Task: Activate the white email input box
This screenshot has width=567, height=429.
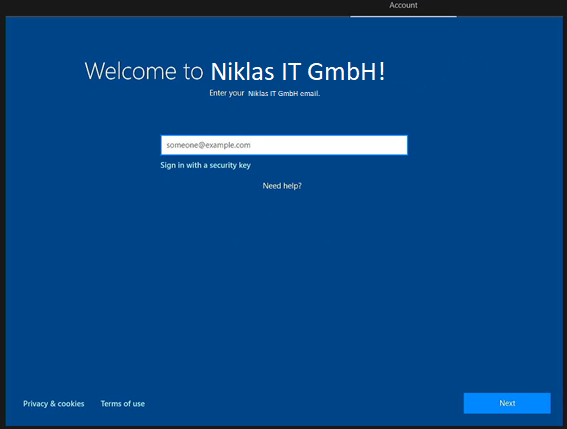Action: pyautogui.click(x=284, y=145)
